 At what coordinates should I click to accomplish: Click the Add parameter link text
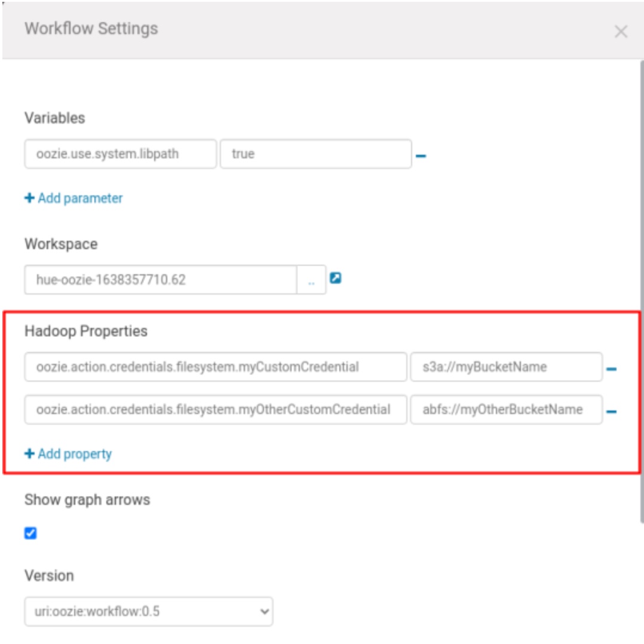point(80,198)
